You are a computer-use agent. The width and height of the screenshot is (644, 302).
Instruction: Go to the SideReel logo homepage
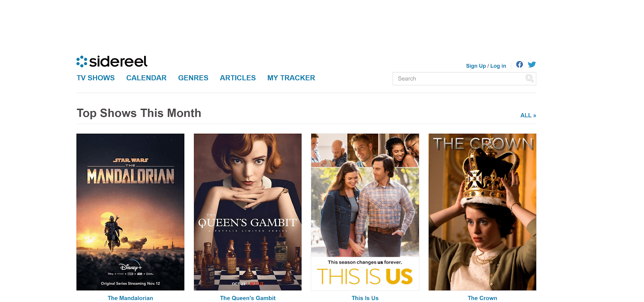(x=112, y=61)
